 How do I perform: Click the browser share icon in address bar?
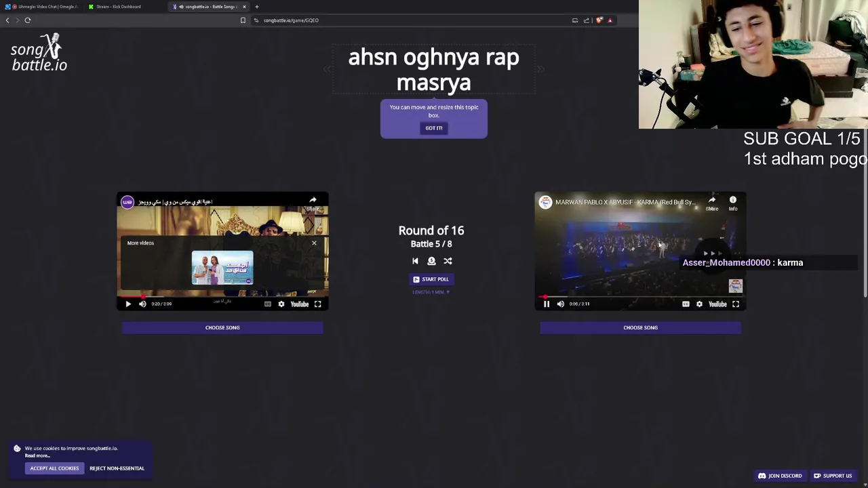click(587, 20)
